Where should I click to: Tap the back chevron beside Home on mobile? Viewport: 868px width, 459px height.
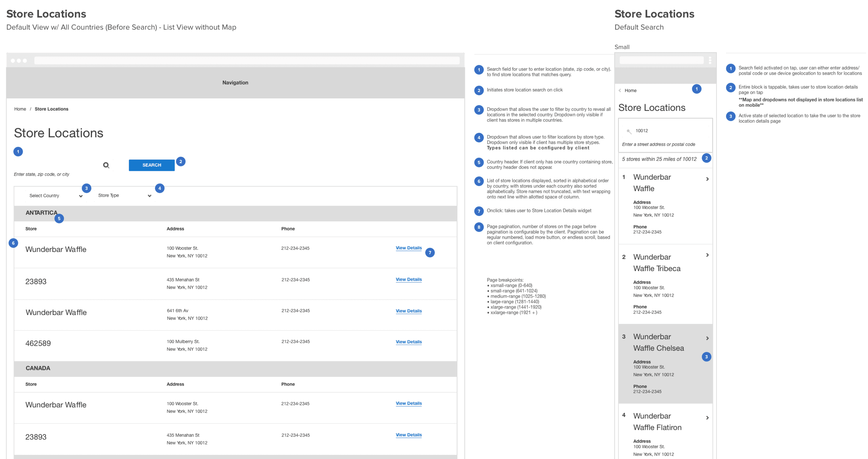[620, 91]
